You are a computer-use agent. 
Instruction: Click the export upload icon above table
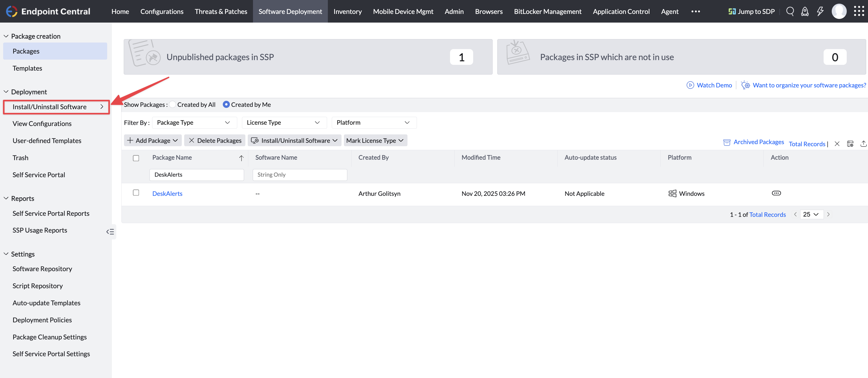[x=863, y=144]
